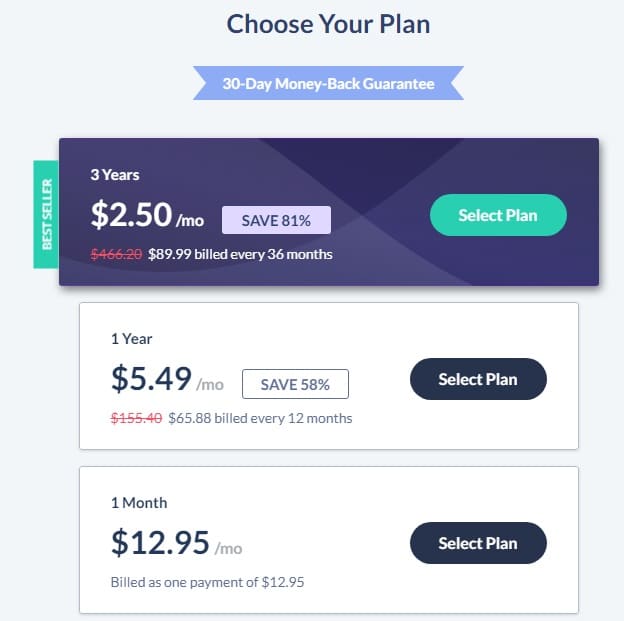Click the $2.50 /mo price
This screenshot has width=624, height=621.
[x=147, y=215]
